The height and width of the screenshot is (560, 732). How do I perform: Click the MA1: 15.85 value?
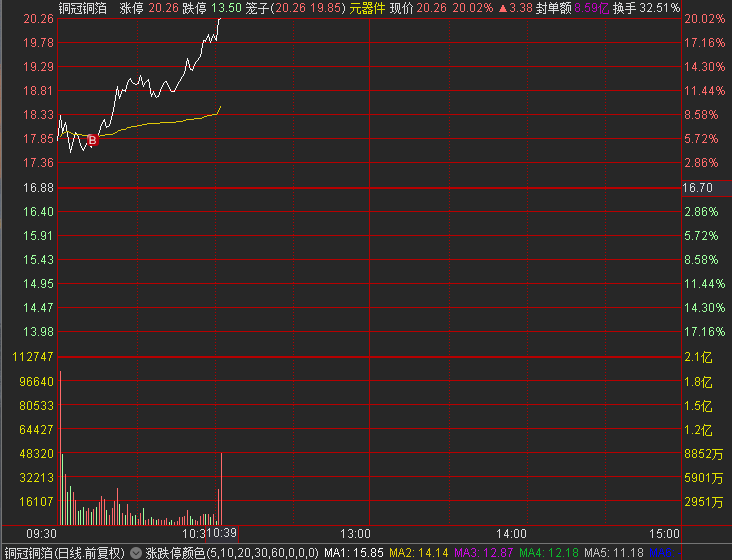[354, 553]
